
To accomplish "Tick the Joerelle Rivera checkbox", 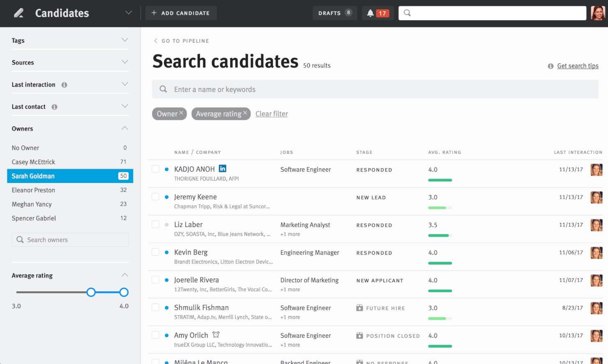I will [155, 280].
